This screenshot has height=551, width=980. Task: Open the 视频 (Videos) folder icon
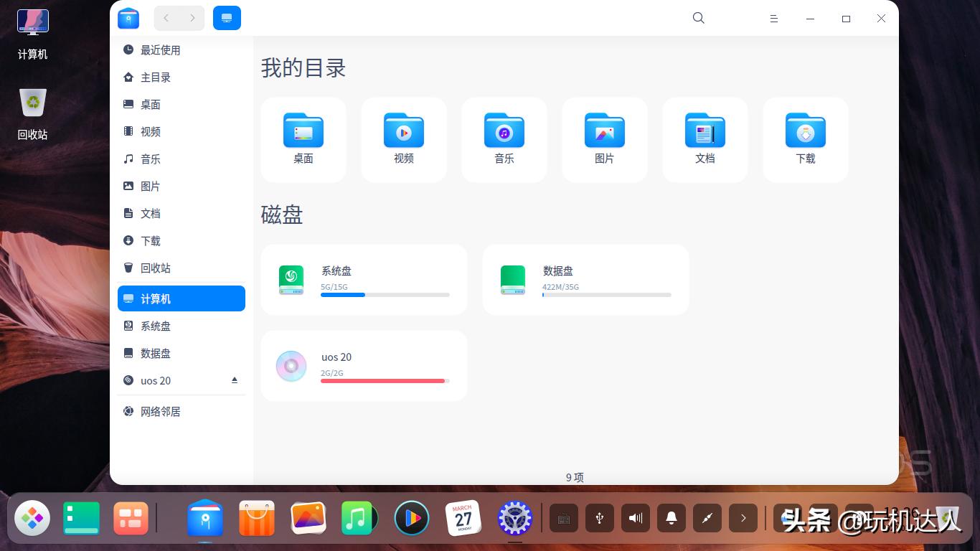point(403,131)
